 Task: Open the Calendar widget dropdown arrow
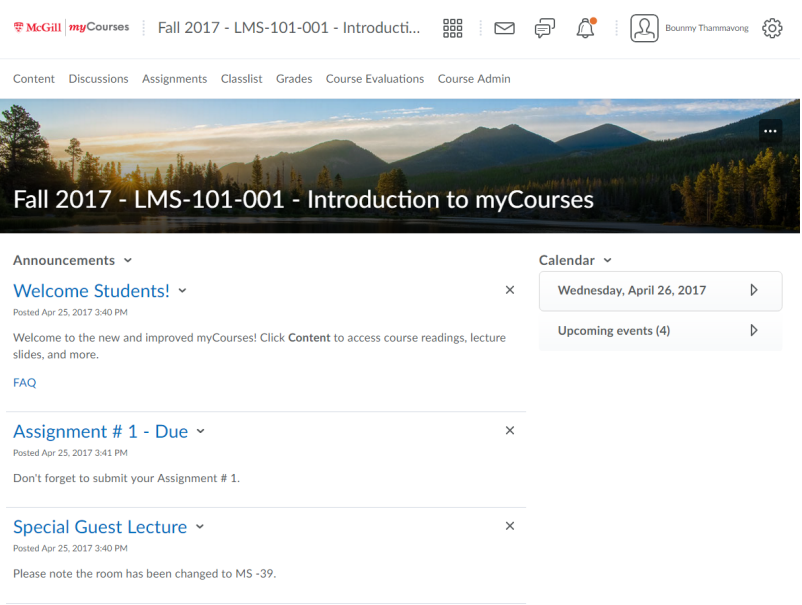606,261
